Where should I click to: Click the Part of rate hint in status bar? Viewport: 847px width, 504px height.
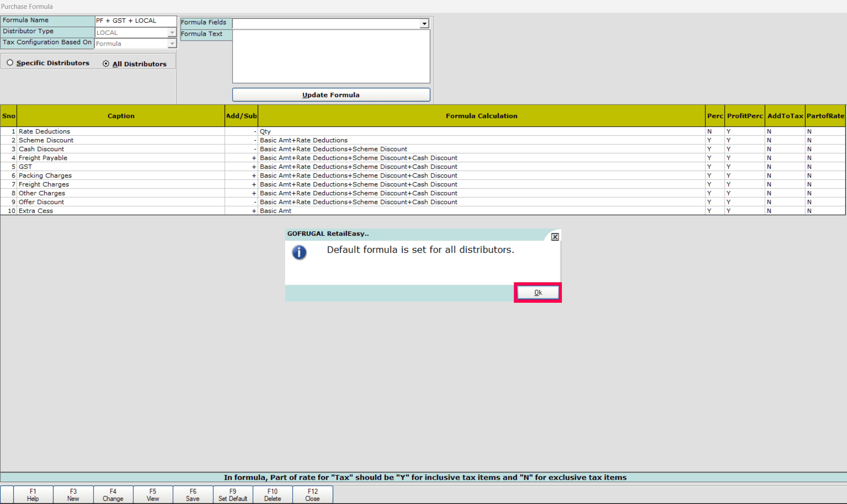pos(425,478)
